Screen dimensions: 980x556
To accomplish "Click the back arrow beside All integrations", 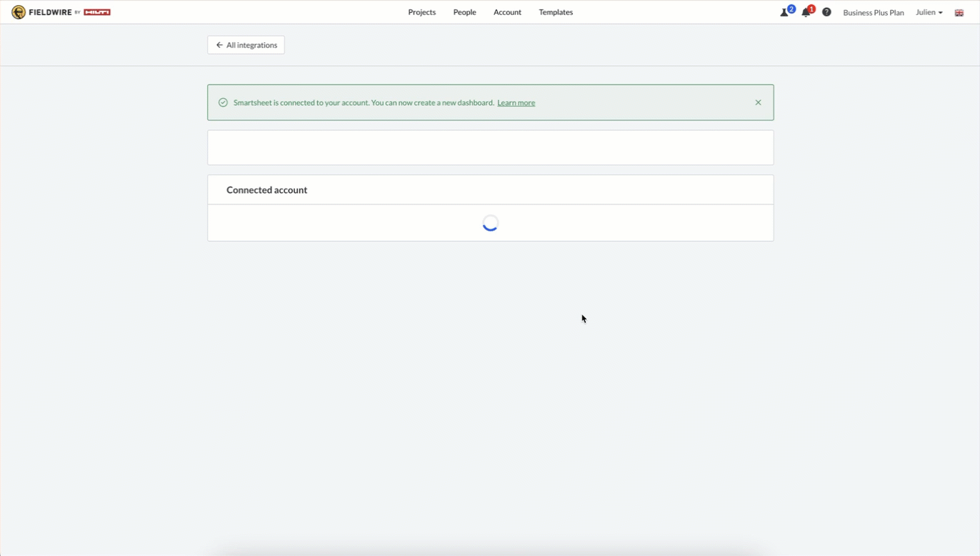I will (x=219, y=44).
